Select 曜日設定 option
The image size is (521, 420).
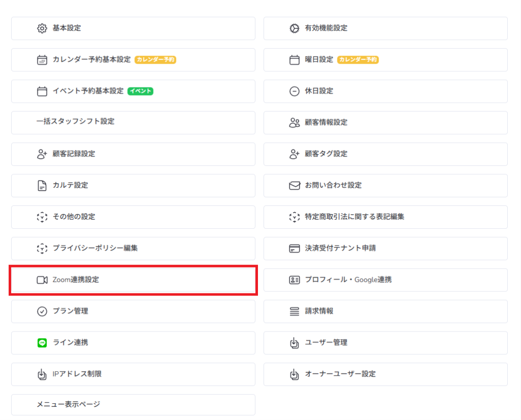(319, 60)
